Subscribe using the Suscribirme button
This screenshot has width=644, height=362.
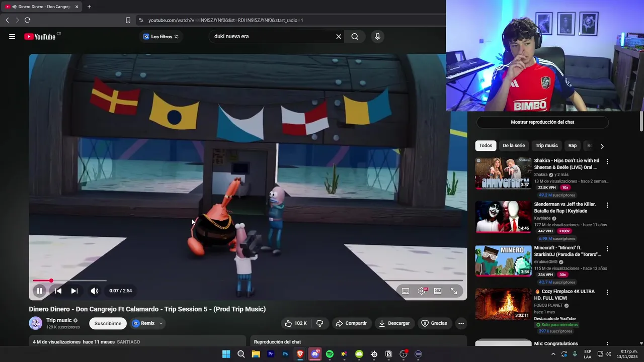point(108,323)
